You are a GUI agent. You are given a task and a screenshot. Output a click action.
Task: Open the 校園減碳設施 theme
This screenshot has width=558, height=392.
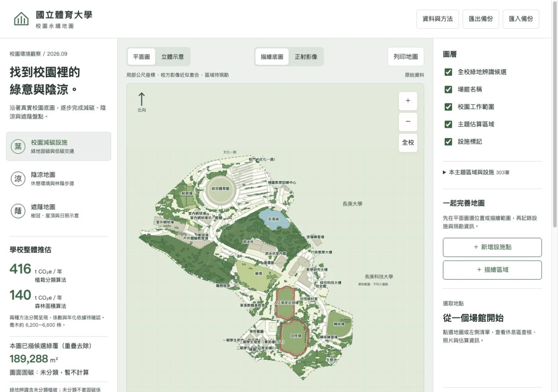[x=59, y=146]
